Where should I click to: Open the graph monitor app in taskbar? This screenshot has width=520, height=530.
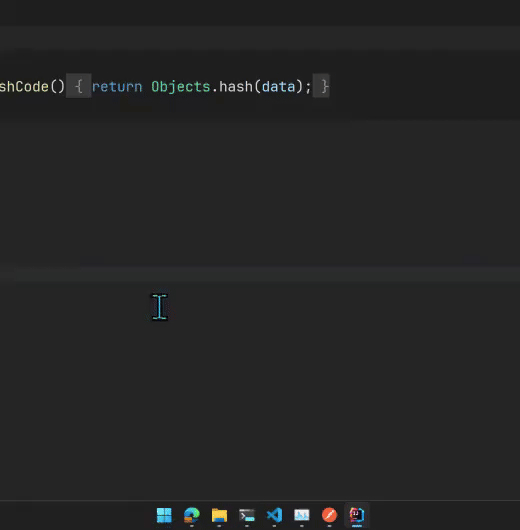click(302, 515)
